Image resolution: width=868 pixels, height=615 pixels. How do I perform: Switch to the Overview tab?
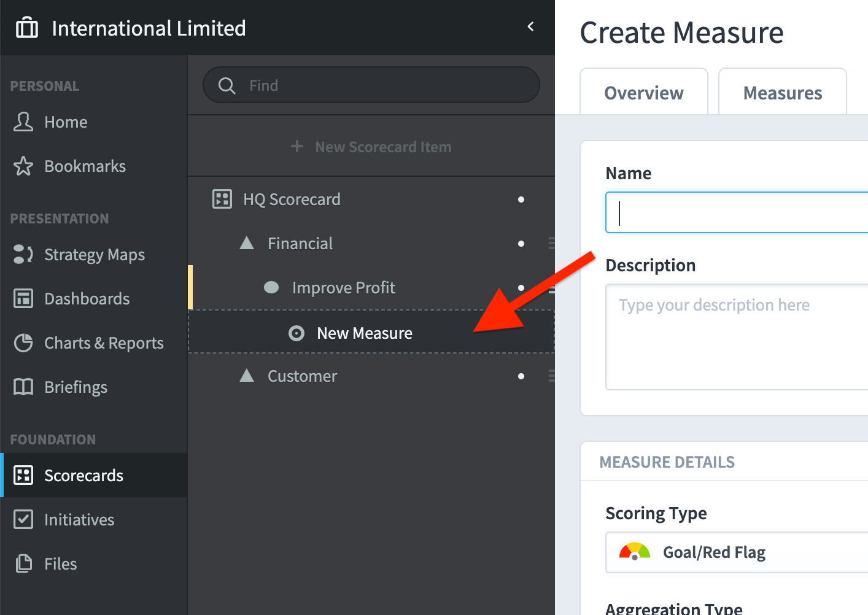[643, 93]
